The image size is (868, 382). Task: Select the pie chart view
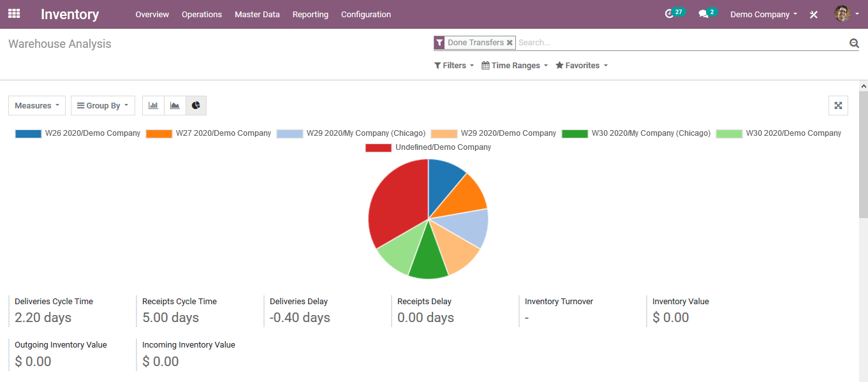pyautogui.click(x=196, y=105)
